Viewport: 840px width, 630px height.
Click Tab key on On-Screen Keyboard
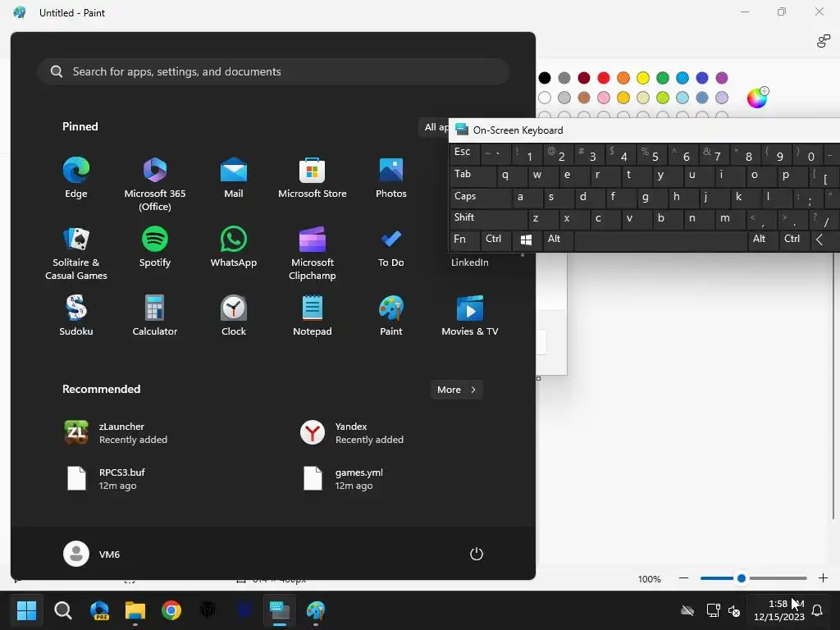(x=473, y=176)
